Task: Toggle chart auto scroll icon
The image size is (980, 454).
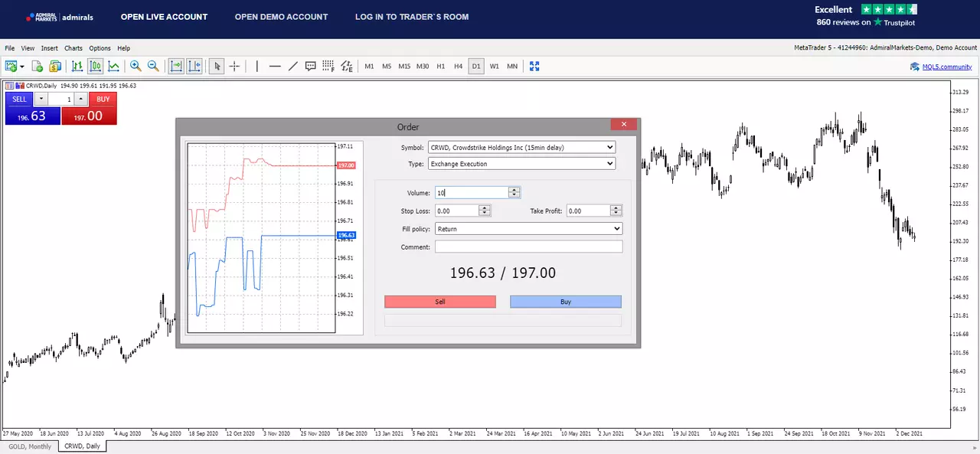Action: pyautogui.click(x=176, y=67)
